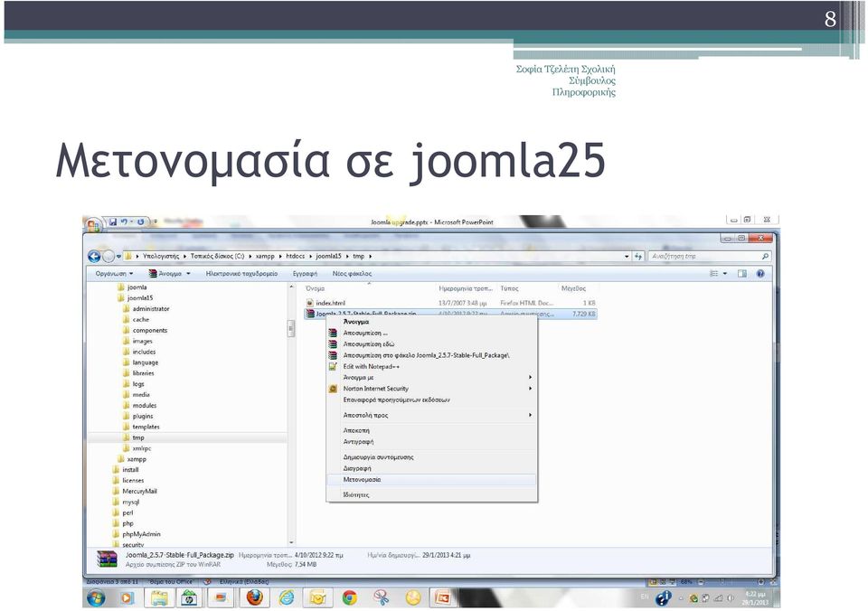868x611 pixels.
Task: Select the tmp folder in tree
Action: (137, 437)
